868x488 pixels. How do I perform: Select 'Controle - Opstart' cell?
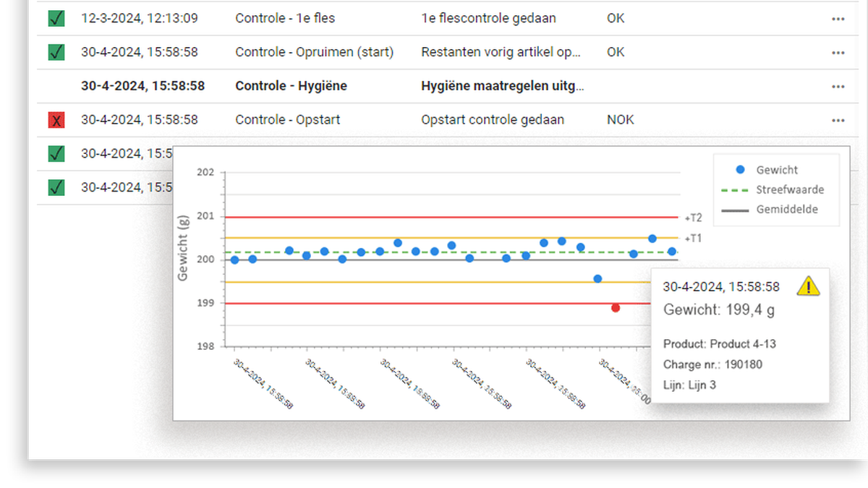[288, 119]
